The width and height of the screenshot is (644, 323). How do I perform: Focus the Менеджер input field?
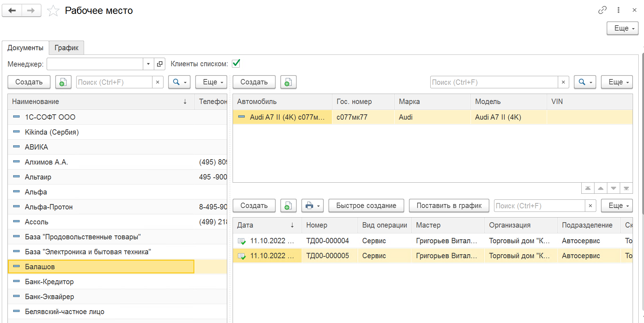[x=95, y=64]
